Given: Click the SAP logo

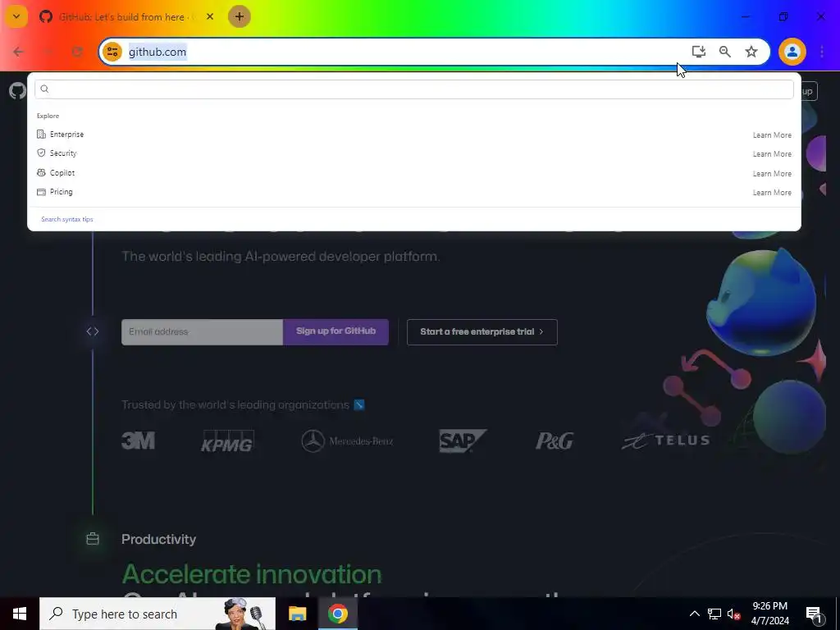Looking at the screenshot, I should (x=463, y=441).
